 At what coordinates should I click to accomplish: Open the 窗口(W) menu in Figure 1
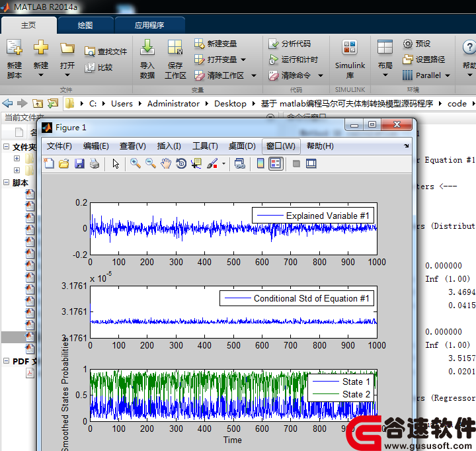point(281,146)
